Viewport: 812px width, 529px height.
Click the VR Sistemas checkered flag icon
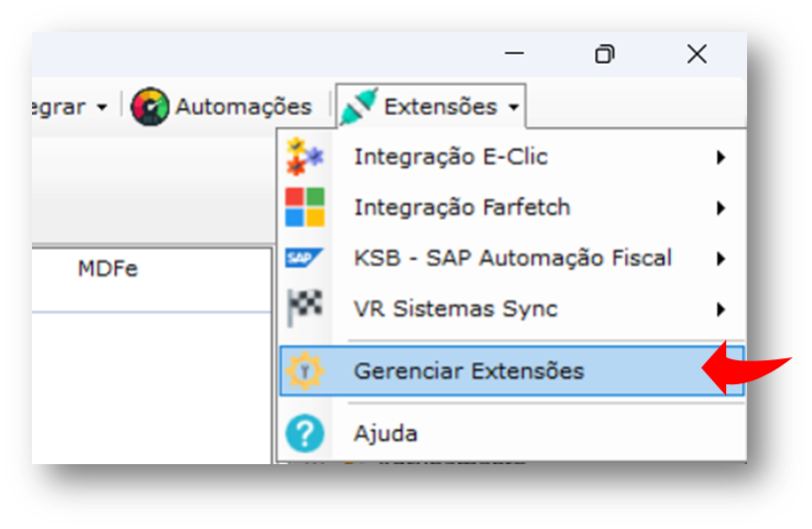point(305,308)
